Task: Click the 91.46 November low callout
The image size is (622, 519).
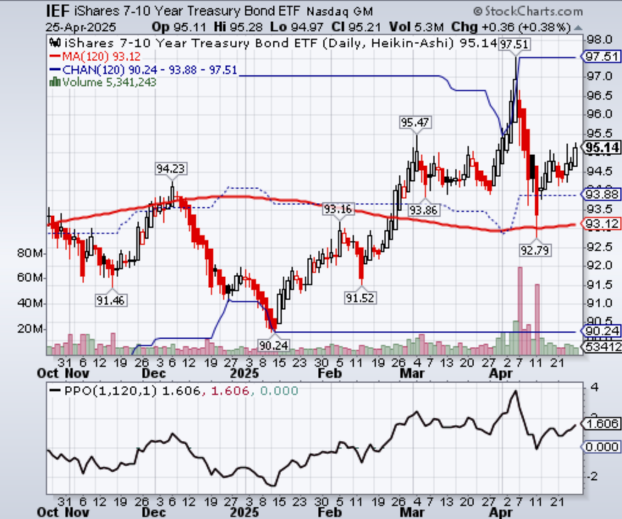Action: coord(109,298)
